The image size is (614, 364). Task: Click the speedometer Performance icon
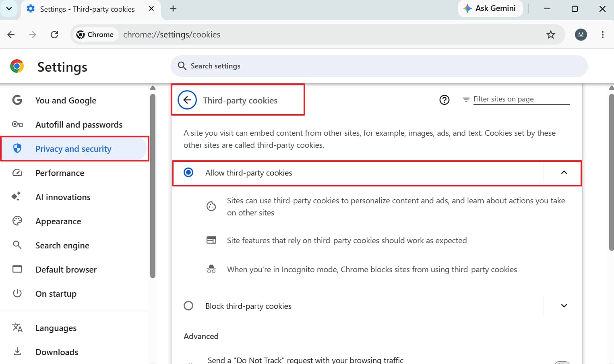pyautogui.click(x=17, y=172)
